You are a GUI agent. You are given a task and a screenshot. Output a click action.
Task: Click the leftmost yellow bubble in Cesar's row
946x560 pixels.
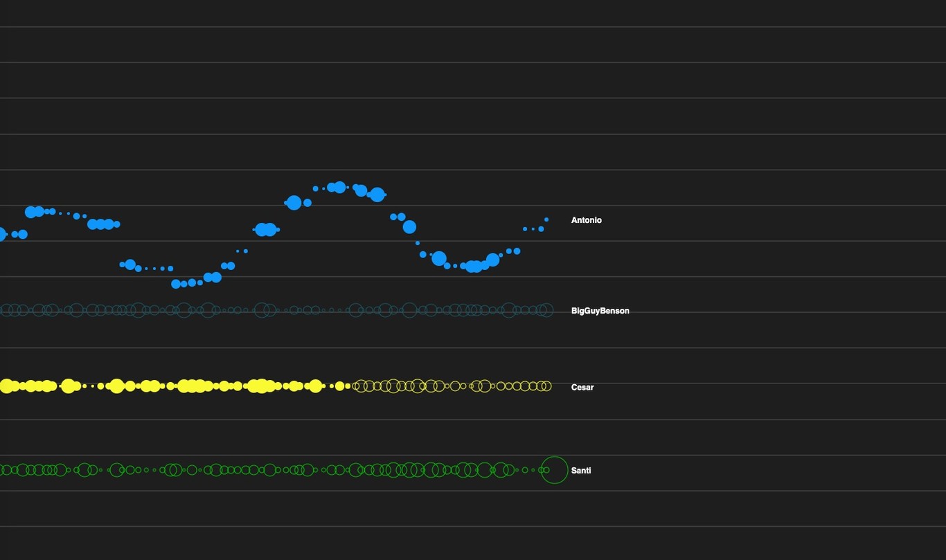(x=6, y=386)
